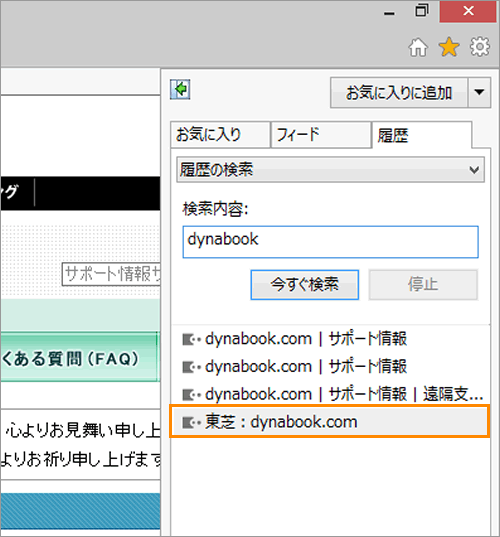Open the dynabook.com | サポート情報 | 遠隔支… result
Image resolution: width=500 pixels, height=537 pixels.
330,395
